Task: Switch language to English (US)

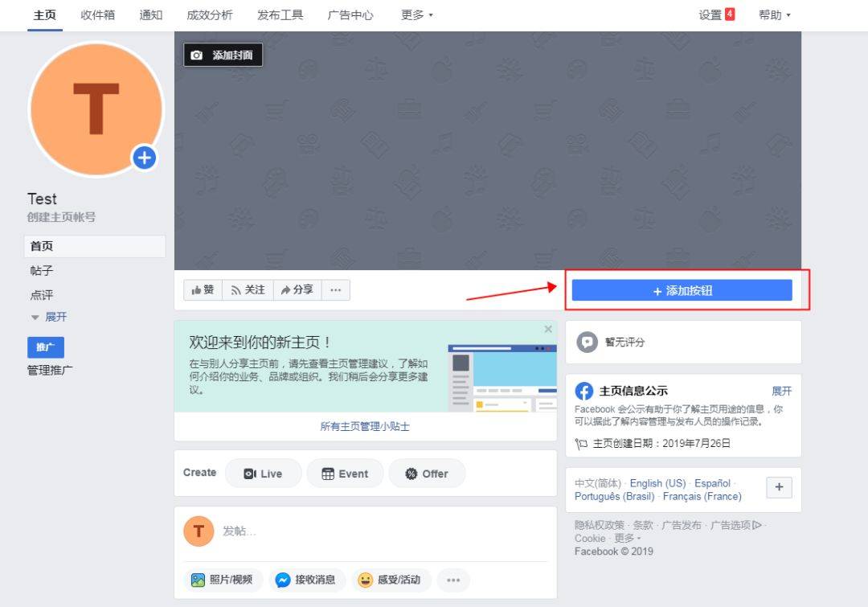Action: pyautogui.click(x=657, y=483)
